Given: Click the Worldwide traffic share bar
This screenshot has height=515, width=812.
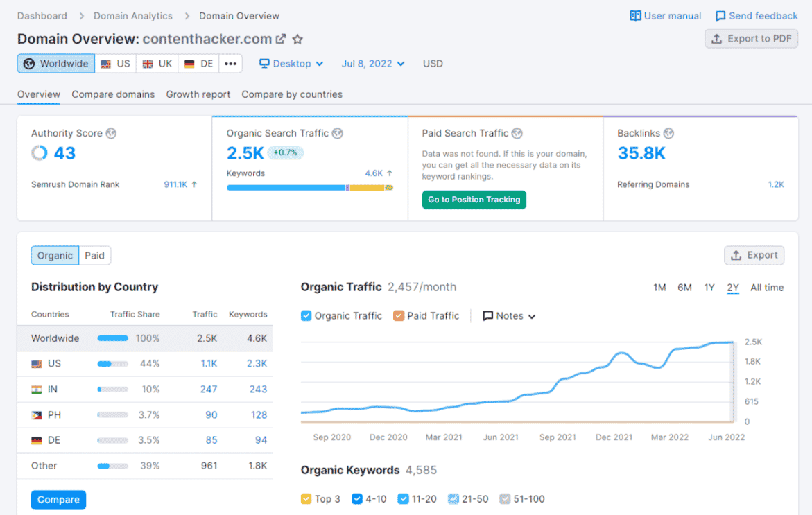Looking at the screenshot, I should (x=113, y=338).
